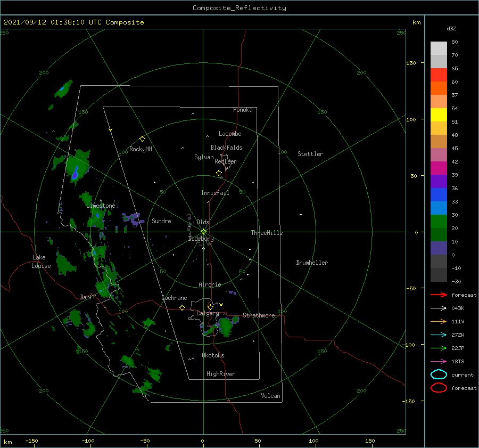Click the dBZ legend heading
The width and height of the screenshot is (479, 448).
(x=451, y=28)
